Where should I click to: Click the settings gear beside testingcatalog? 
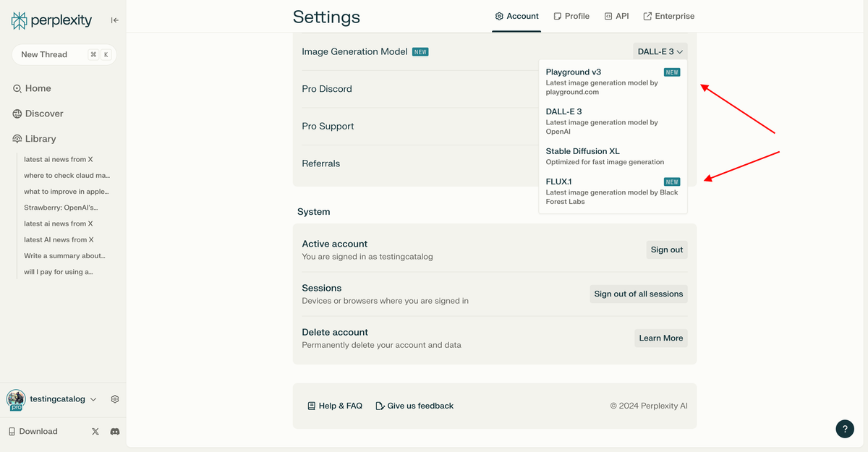pos(114,398)
